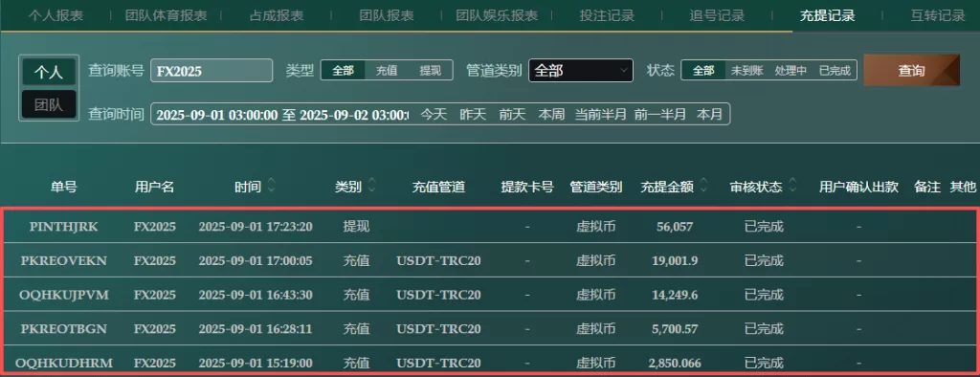Image resolution: width=980 pixels, height=377 pixels.
Task: Select 未到账 status filter
Action: click(746, 71)
